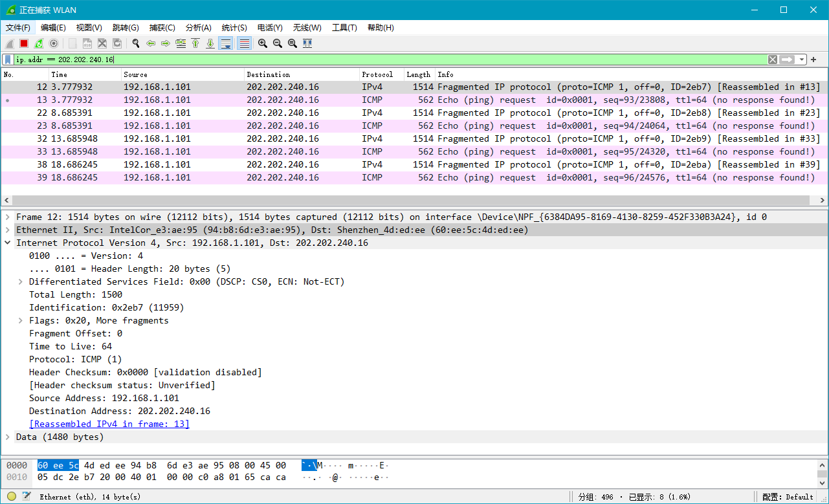This screenshot has width=829, height=504.
Task: Open the 工具(T) menu
Action: click(344, 28)
